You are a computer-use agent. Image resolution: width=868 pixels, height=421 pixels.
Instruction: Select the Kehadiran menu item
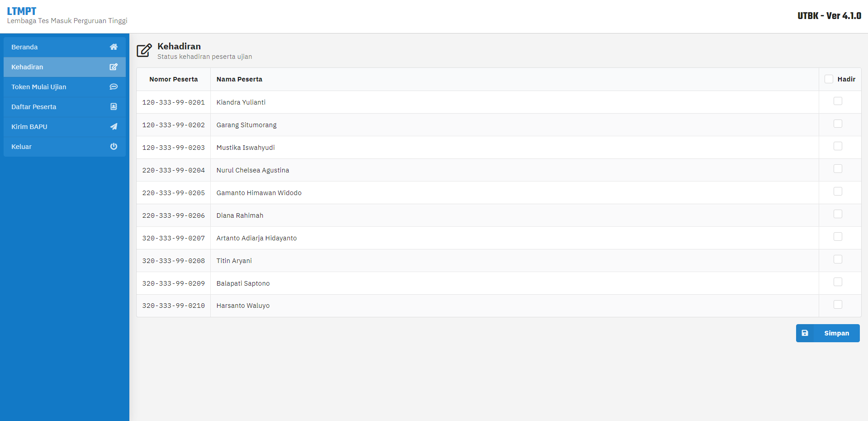[65, 67]
